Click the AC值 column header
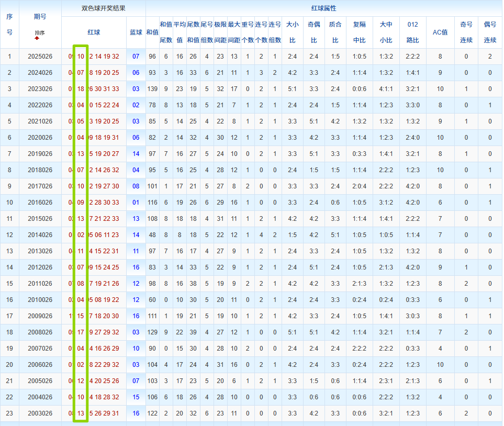Image resolution: width=504 pixels, height=426 pixels. (440, 32)
